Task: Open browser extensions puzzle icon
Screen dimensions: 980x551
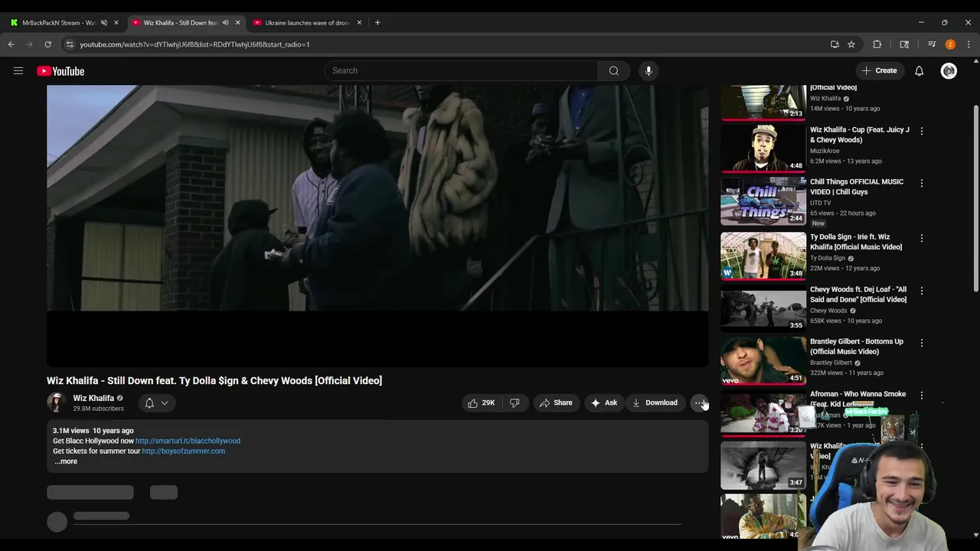Action: [877, 44]
